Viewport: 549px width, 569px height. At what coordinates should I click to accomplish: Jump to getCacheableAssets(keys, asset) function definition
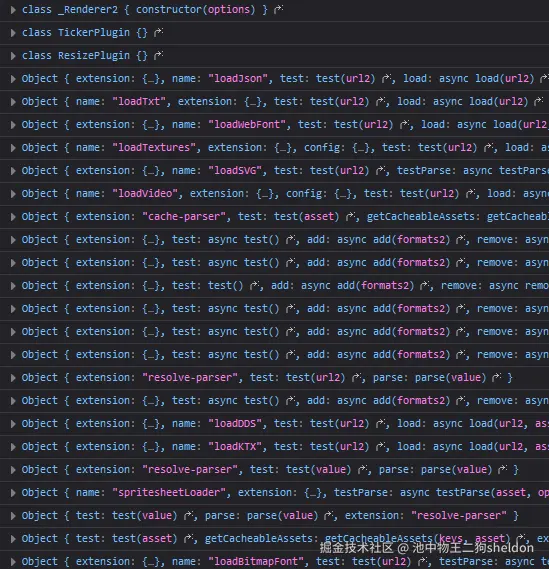pos(521,539)
